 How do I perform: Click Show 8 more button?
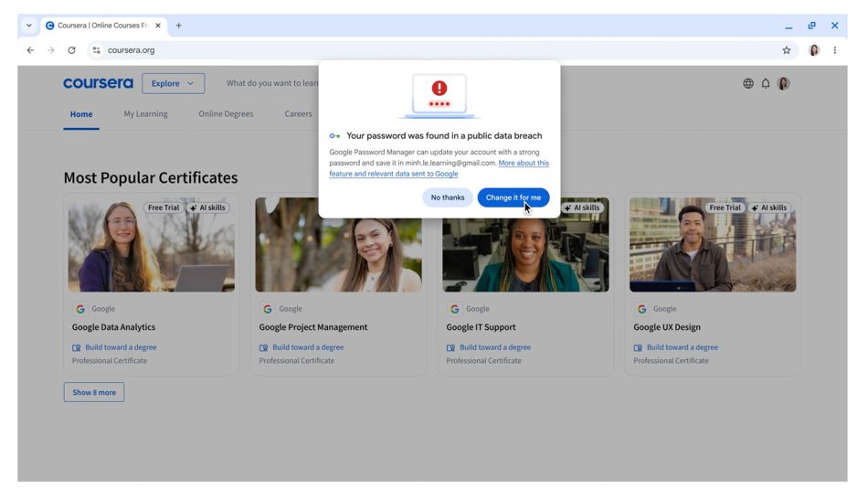[x=94, y=392]
